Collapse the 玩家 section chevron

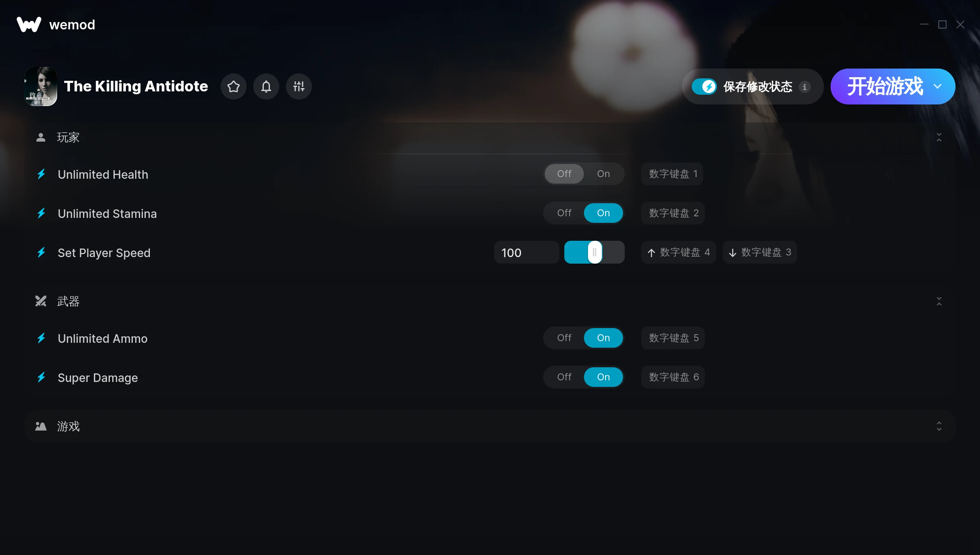coord(939,137)
